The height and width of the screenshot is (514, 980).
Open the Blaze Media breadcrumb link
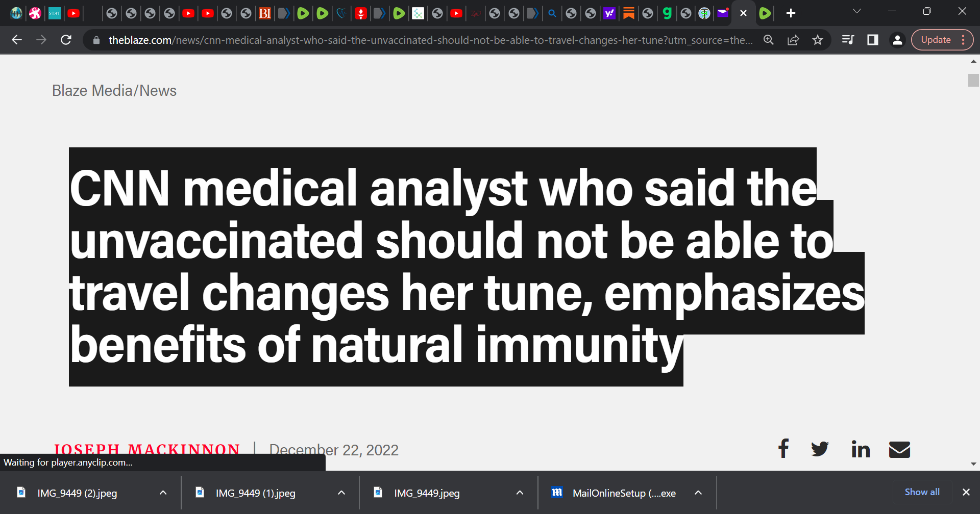coord(92,91)
